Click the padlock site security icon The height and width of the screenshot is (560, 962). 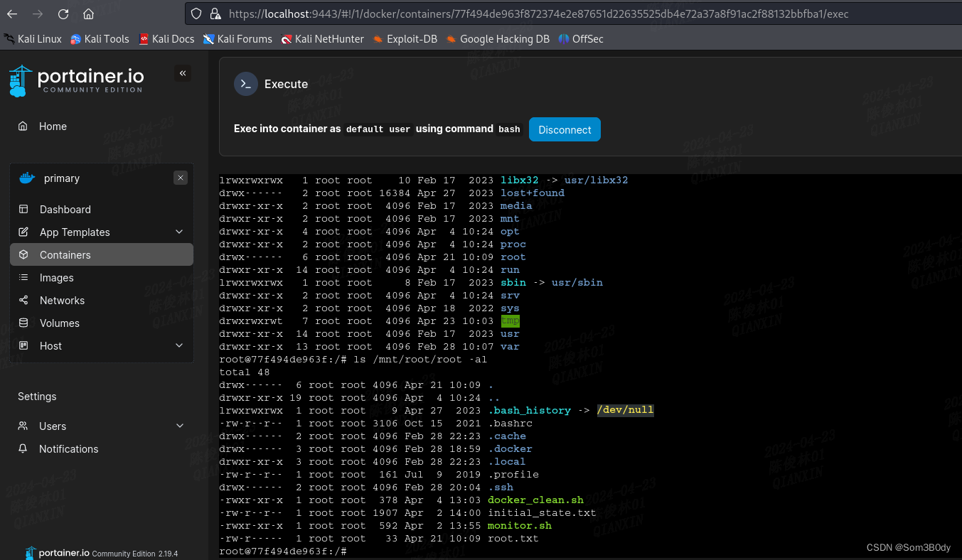coord(215,14)
